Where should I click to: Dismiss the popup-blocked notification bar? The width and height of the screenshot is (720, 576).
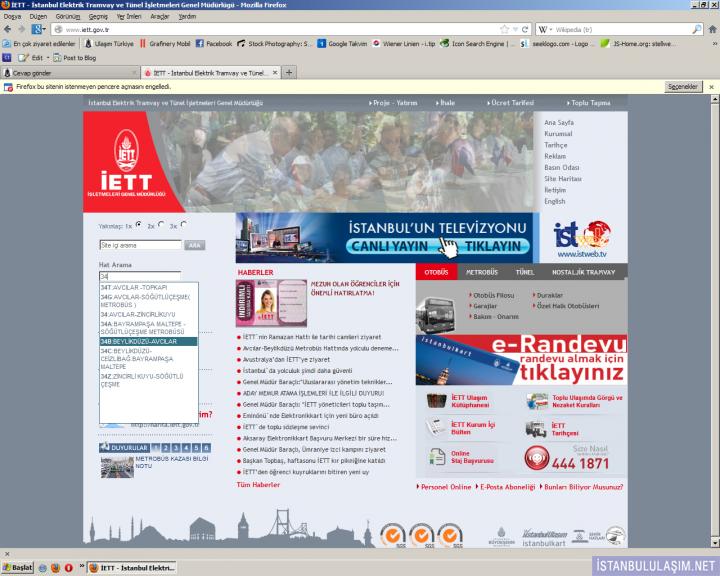pyautogui.click(x=711, y=87)
